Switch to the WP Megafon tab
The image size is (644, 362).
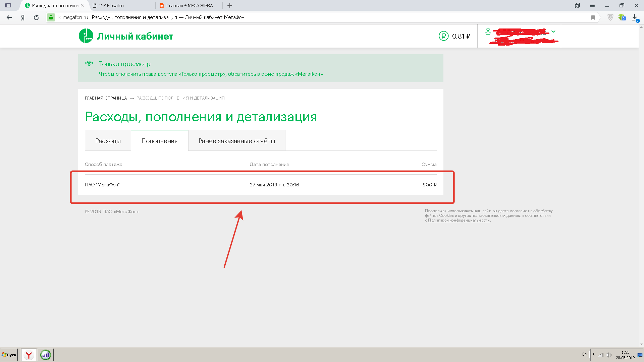122,5
